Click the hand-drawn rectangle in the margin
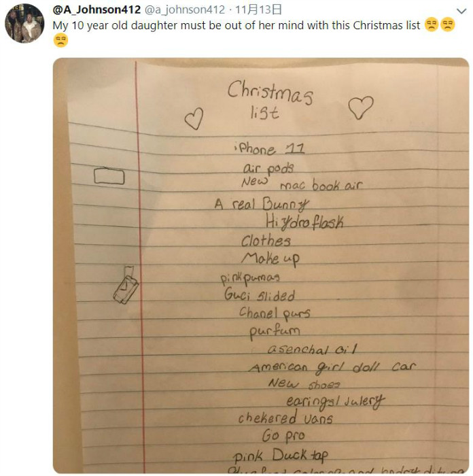473x476 pixels. click(x=109, y=176)
